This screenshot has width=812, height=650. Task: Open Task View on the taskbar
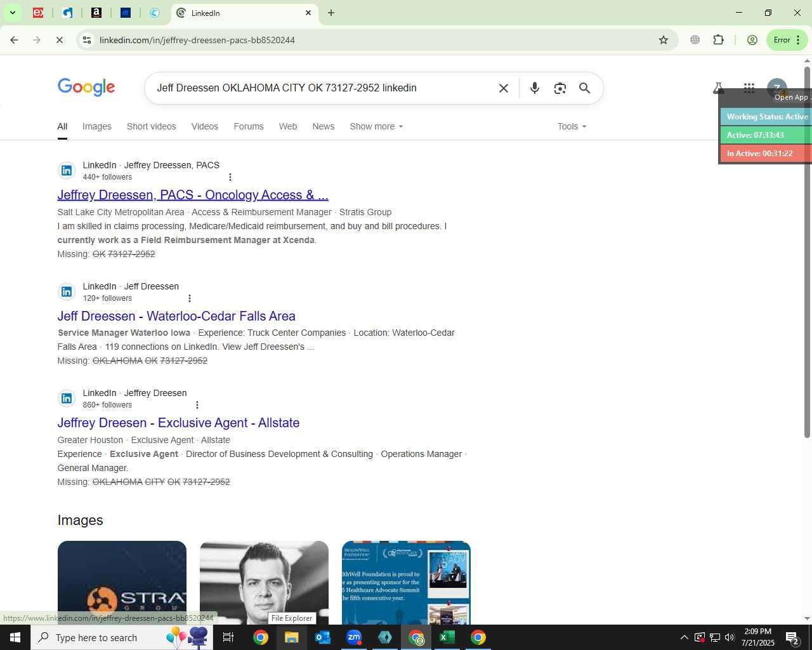point(228,637)
